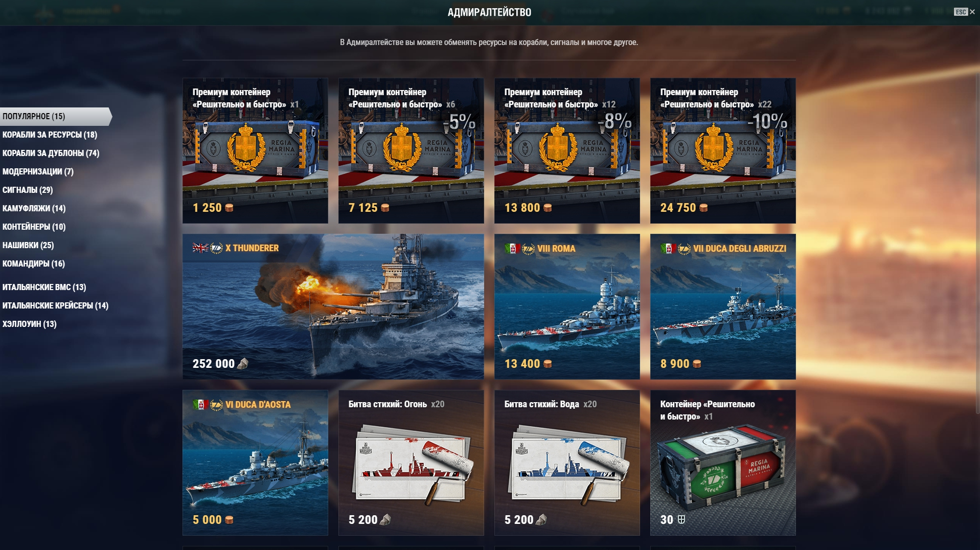The width and height of the screenshot is (980, 550).
Task: Select the Битва стихий: Вода x20 camouflage offer
Action: (x=567, y=463)
